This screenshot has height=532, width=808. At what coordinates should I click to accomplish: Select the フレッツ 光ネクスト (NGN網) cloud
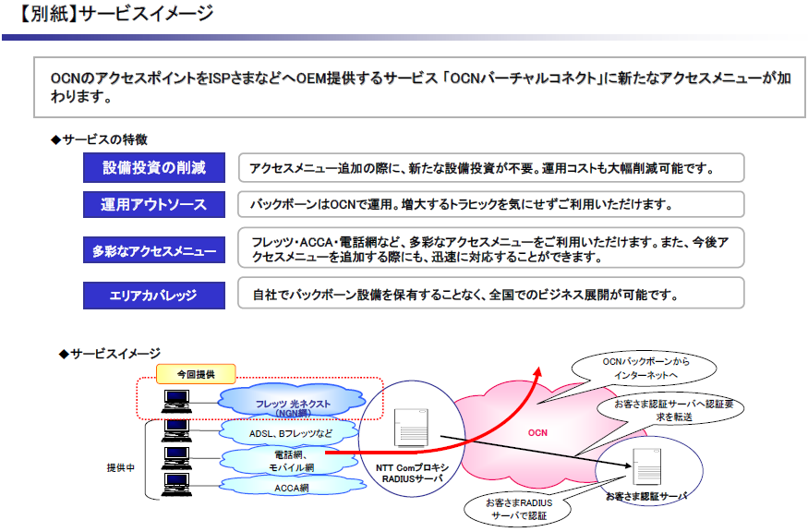click(292, 402)
